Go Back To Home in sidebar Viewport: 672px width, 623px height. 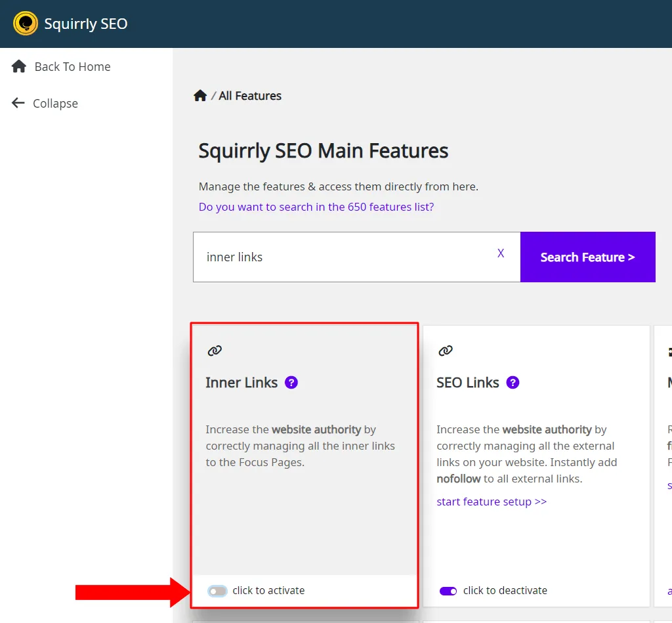pyautogui.click(x=72, y=67)
